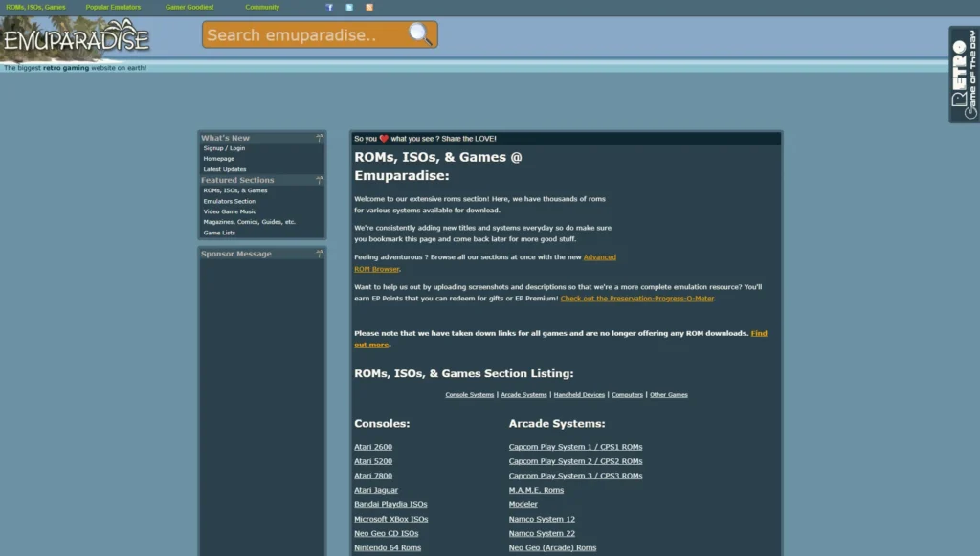This screenshot has width=980, height=556.
Task: Jump to Handheld Devices section link
Action: [x=579, y=395]
